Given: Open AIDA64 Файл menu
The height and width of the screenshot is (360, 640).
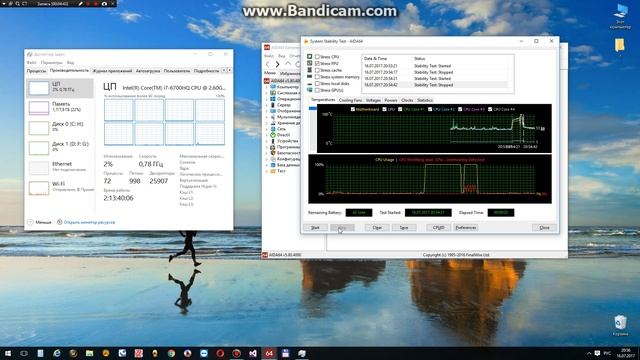Looking at the screenshot, I should [269, 56].
